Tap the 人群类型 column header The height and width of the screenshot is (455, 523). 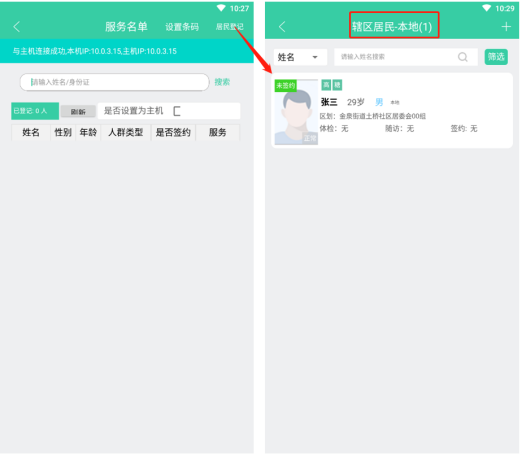(x=126, y=132)
